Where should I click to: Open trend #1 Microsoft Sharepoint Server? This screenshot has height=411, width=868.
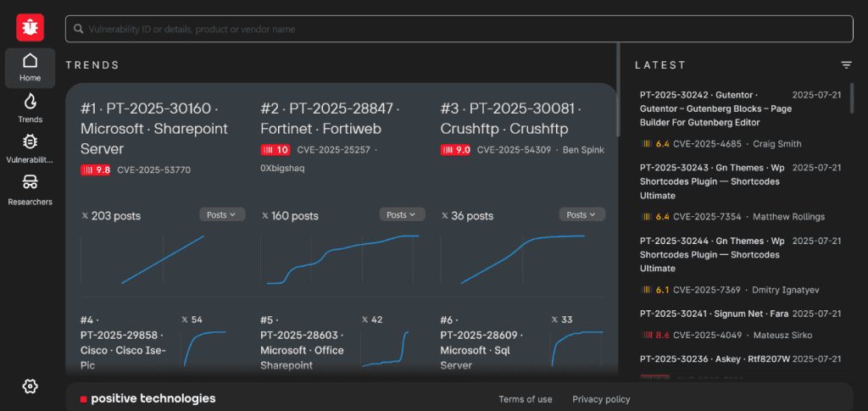tap(148, 129)
